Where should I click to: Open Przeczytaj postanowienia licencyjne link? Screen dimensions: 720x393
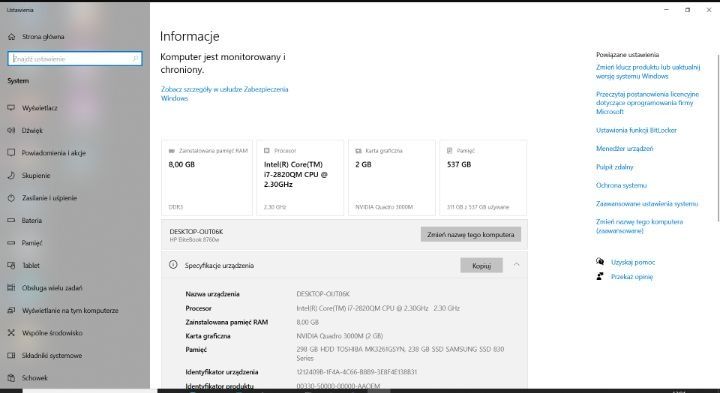pyautogui.click(x=647, y=103)
